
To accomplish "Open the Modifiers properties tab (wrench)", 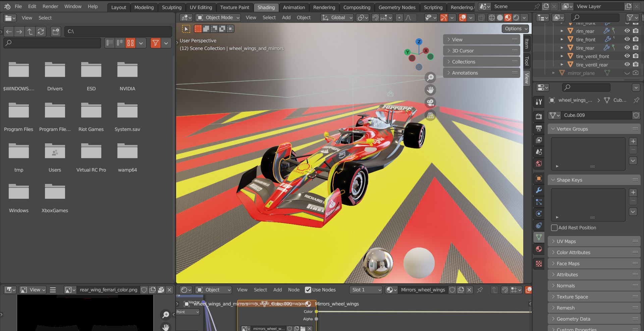I will pos(539,190).
